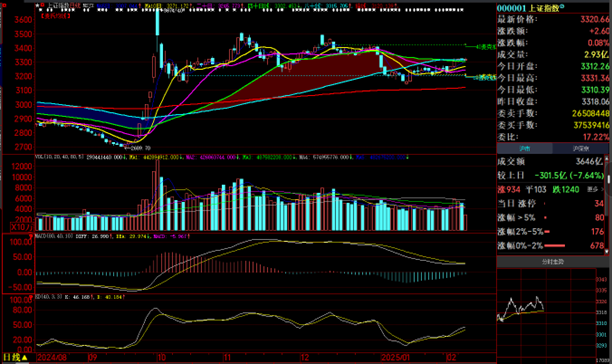Open the VOL indicator parameter label
Image resolution: width=612 pixels, height=364 pixels.
click(x=59, y=157)
